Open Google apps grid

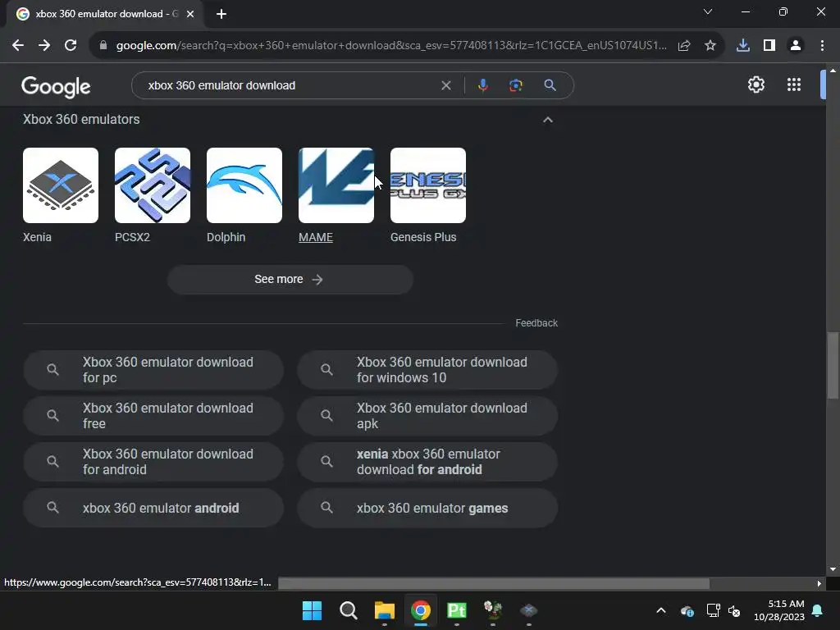pos(794,84)
